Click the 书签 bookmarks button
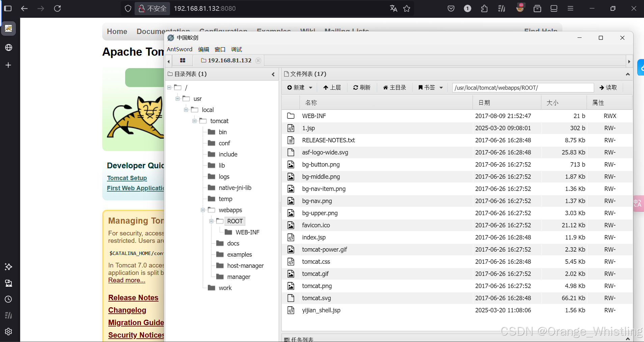This screenshot has width=644, height=342. click(426, 88)
